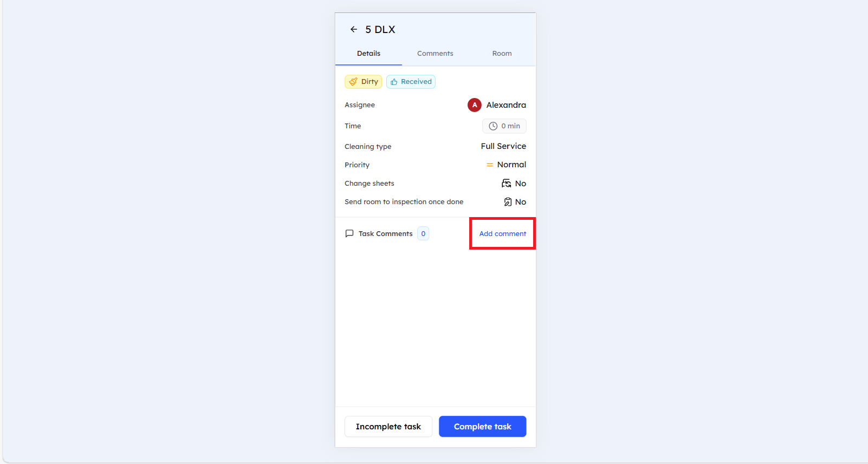Click the assignee name Alexandra

point(506,105)
